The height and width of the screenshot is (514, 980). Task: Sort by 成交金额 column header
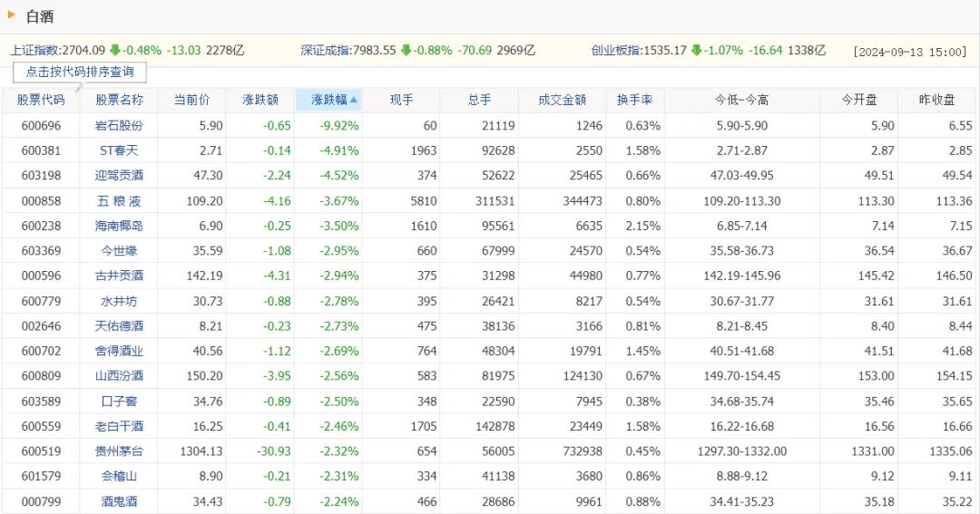(x=562, y=100)
